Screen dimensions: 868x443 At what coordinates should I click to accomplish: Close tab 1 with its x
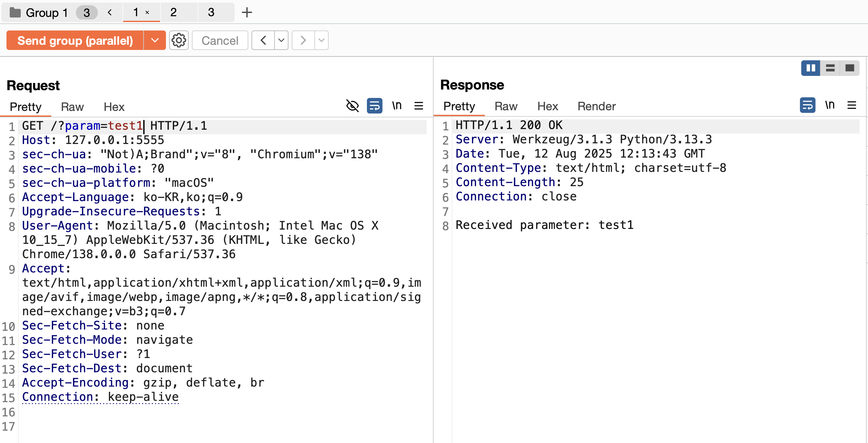147,12
